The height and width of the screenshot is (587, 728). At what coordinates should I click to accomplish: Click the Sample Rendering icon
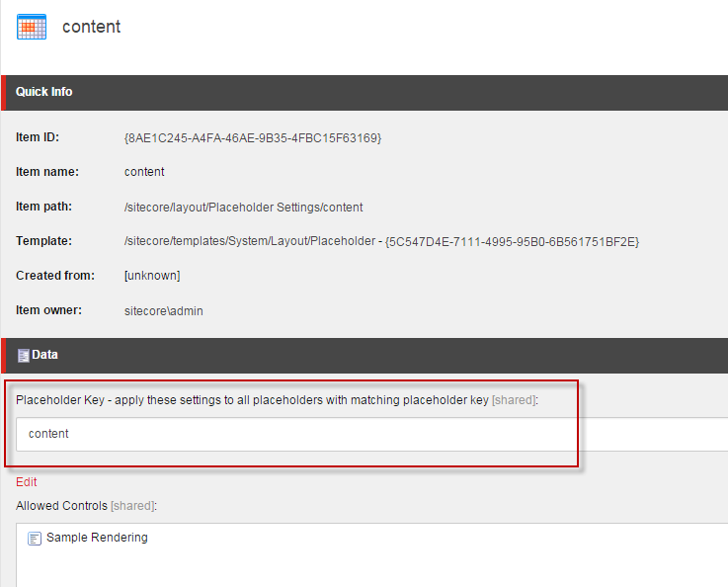35,539
